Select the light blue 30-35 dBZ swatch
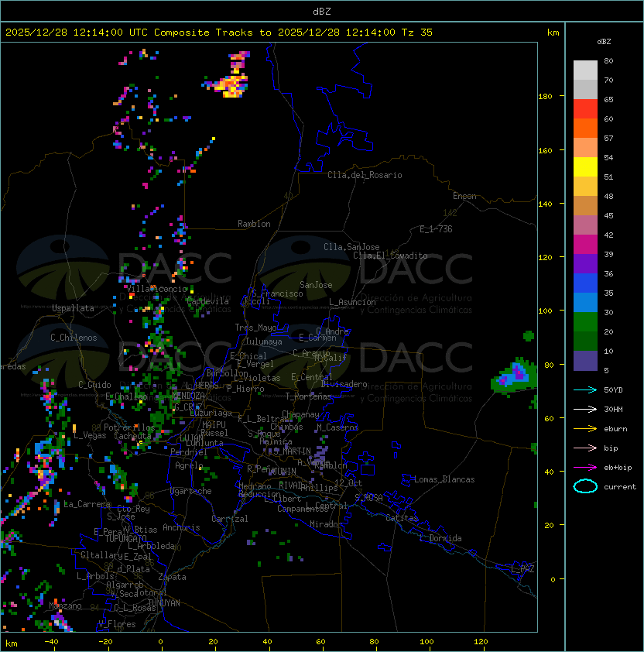 coord(585,302)
